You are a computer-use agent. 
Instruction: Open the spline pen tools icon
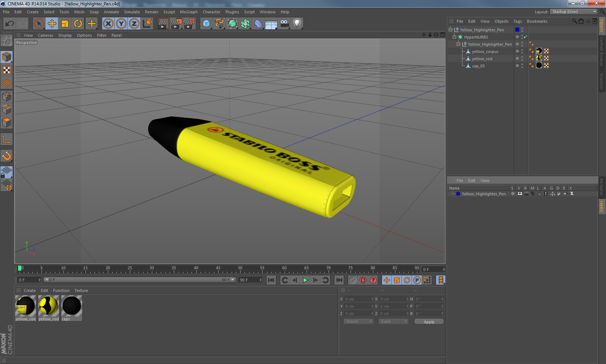pyautogui.click(x=219, y=24)
